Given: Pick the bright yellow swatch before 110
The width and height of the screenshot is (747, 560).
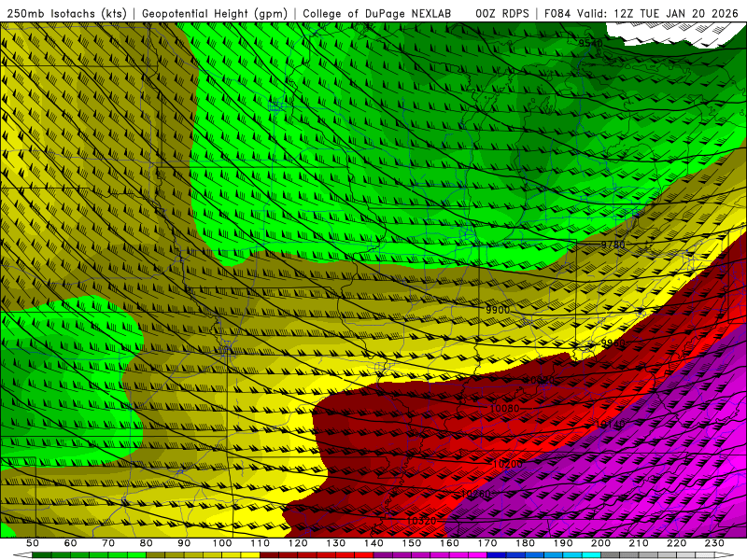Looking at the screenshot, I should click(x=250, y=555).
